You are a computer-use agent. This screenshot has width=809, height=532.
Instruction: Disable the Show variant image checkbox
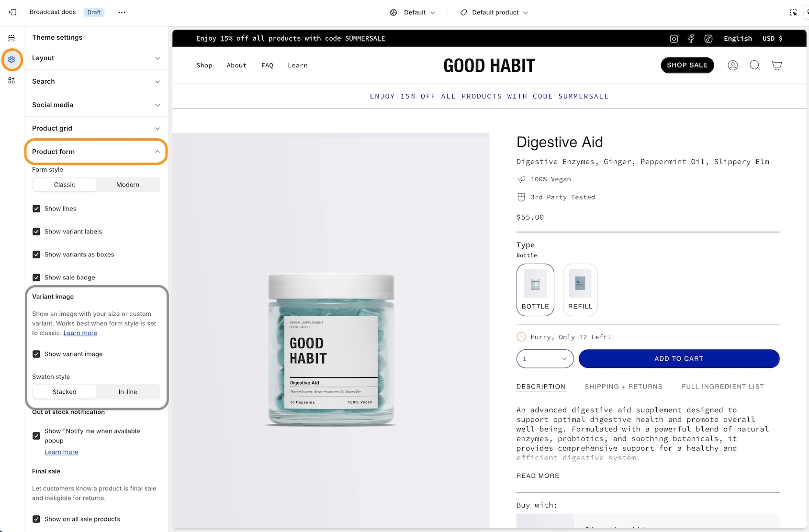(36, 354)
